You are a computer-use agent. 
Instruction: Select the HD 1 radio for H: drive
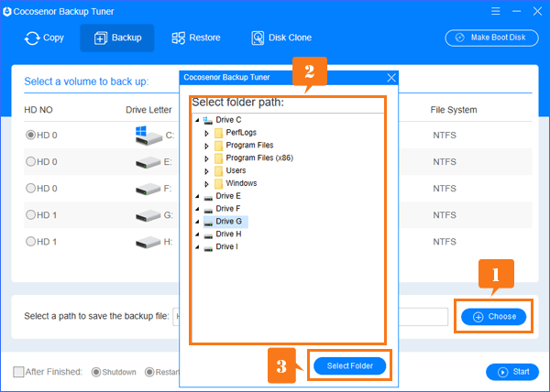tap(31, 242)
